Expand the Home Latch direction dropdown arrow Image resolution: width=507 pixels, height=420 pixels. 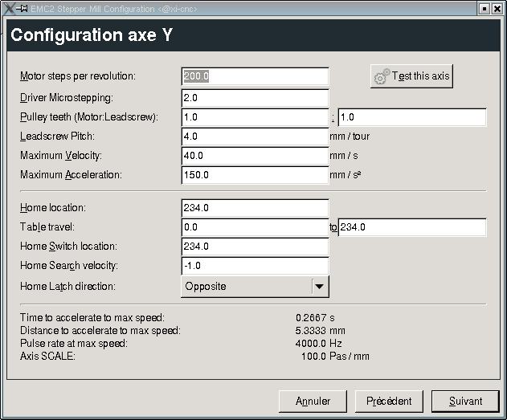(x=320, y=287)
